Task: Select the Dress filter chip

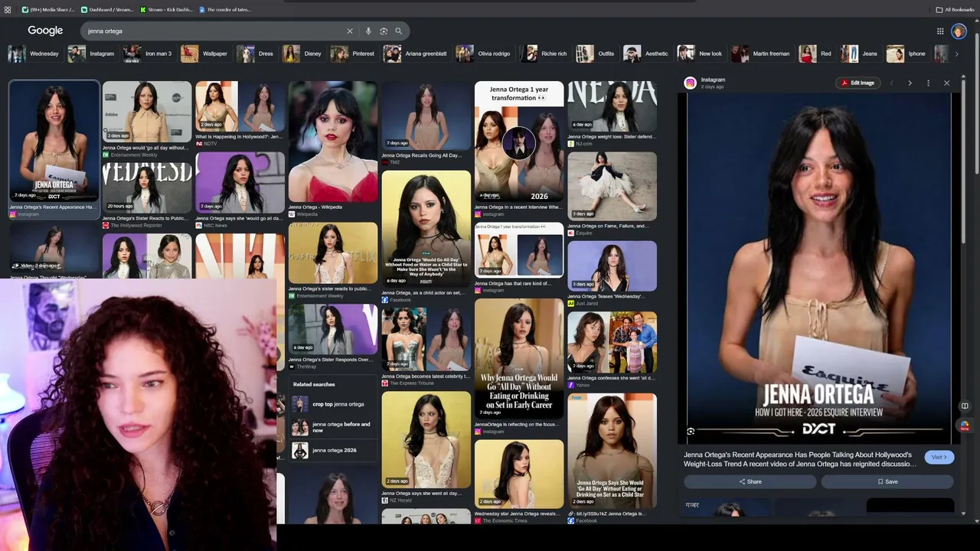Action: [x=256, y=54]
